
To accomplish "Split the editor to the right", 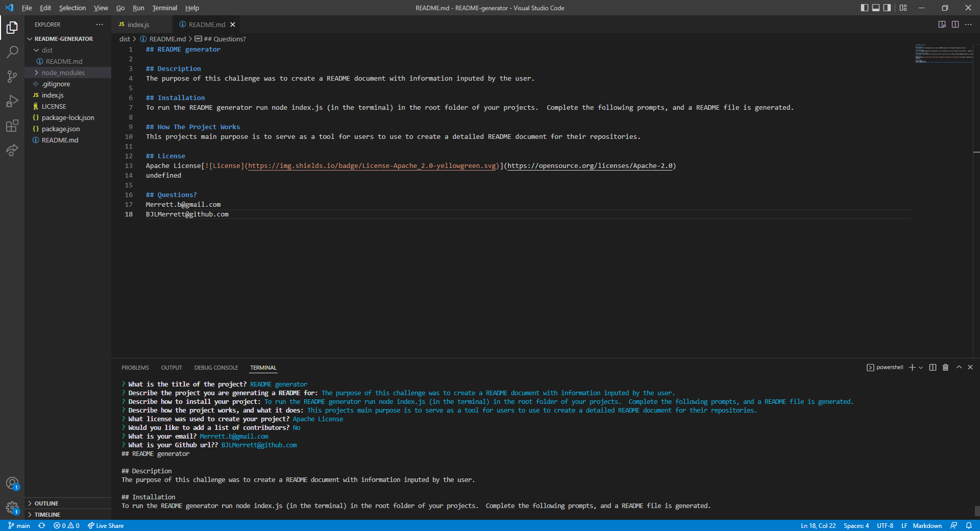I will 955,24.
